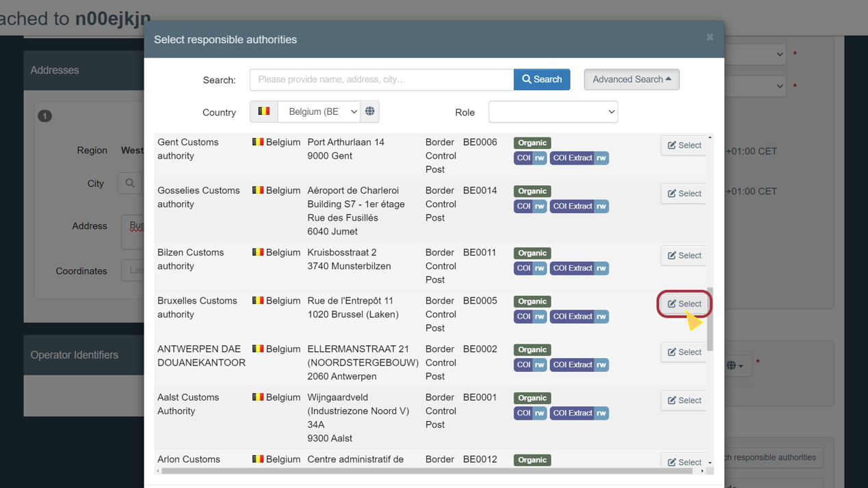The width and height of the screenshot is (868, 488).
Task: Click the code BE0005
Action: point(480,301)
